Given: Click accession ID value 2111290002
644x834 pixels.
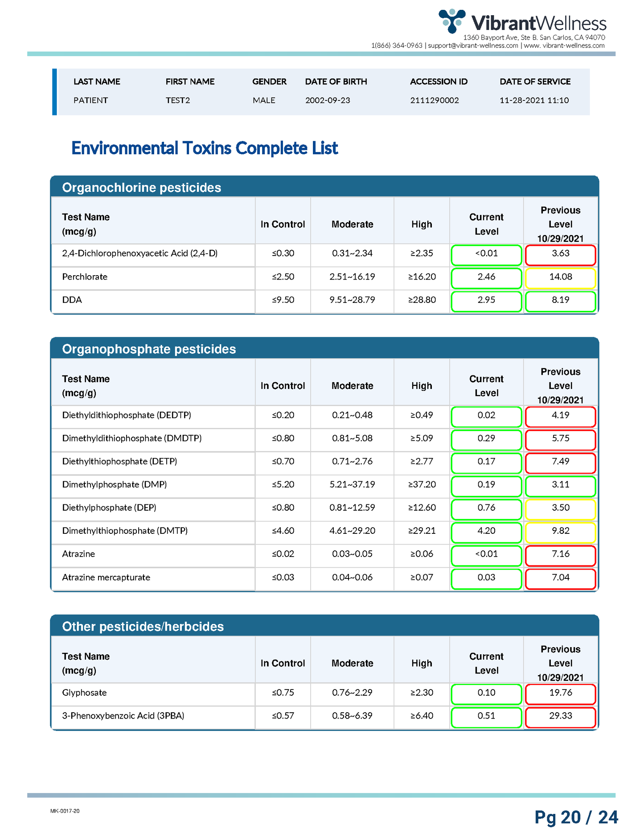Looking at the screenshot, I should (x=435, y=100).
